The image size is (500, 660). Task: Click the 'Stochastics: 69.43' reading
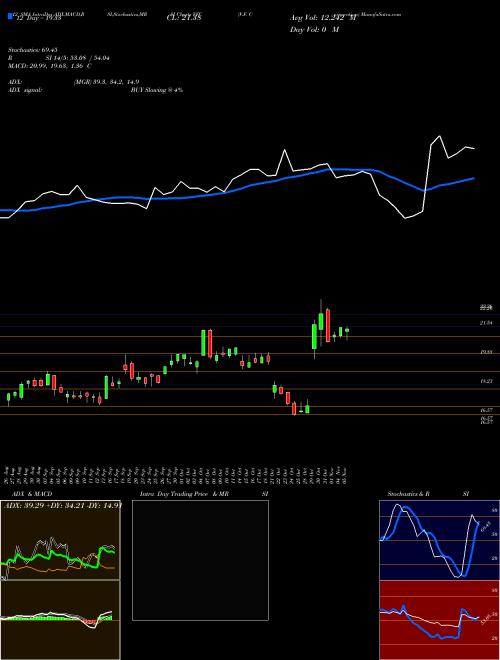point(32,50)
